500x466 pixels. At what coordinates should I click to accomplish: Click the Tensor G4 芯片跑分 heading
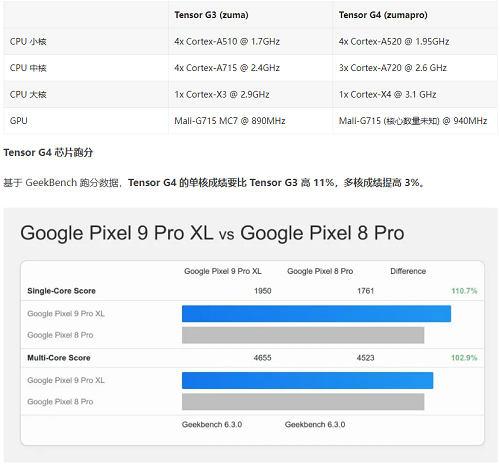(x=48, y=152)
